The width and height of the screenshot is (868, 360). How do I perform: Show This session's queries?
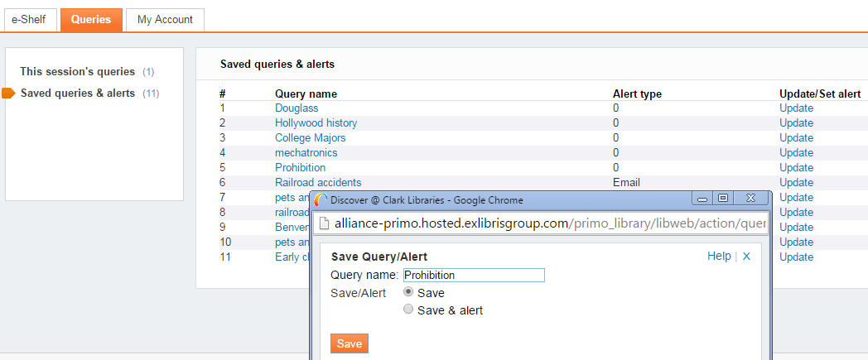[76, 72]
